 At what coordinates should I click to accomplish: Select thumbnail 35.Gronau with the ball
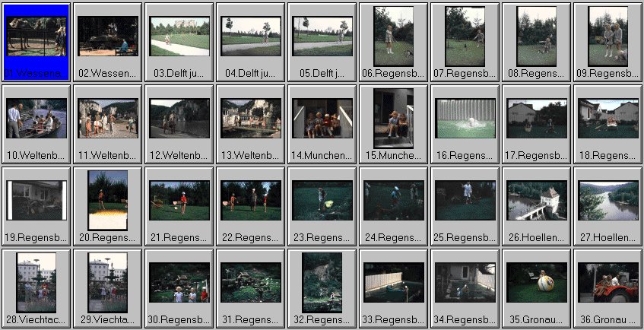537,283
